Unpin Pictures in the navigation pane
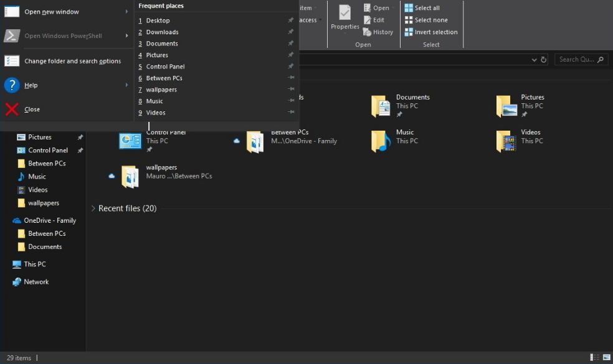This screenshot has height=364, width=613. 80,137
